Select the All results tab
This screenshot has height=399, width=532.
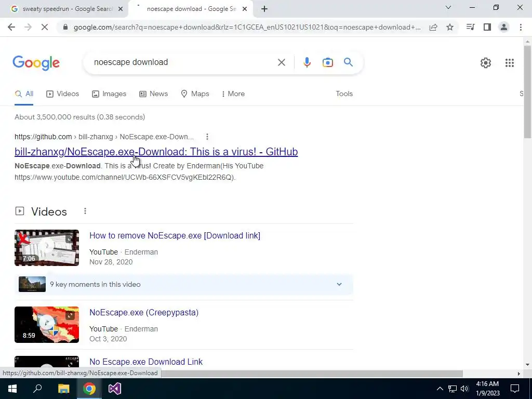tap(24, 94)
